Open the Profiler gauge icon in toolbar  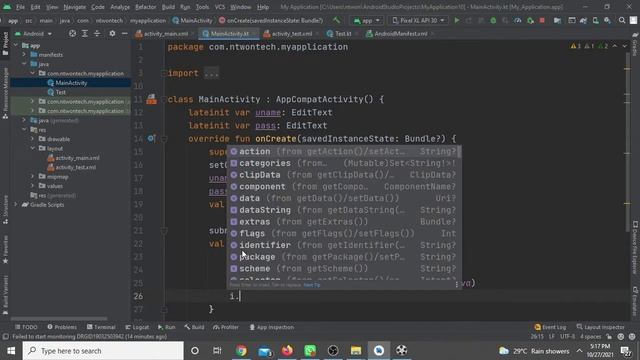point(518,20)
